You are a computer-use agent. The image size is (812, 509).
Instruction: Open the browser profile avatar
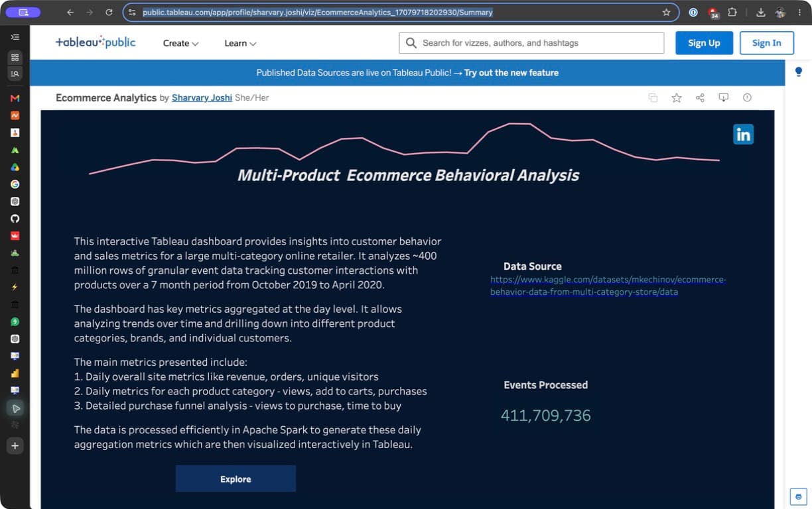point(780,12)
